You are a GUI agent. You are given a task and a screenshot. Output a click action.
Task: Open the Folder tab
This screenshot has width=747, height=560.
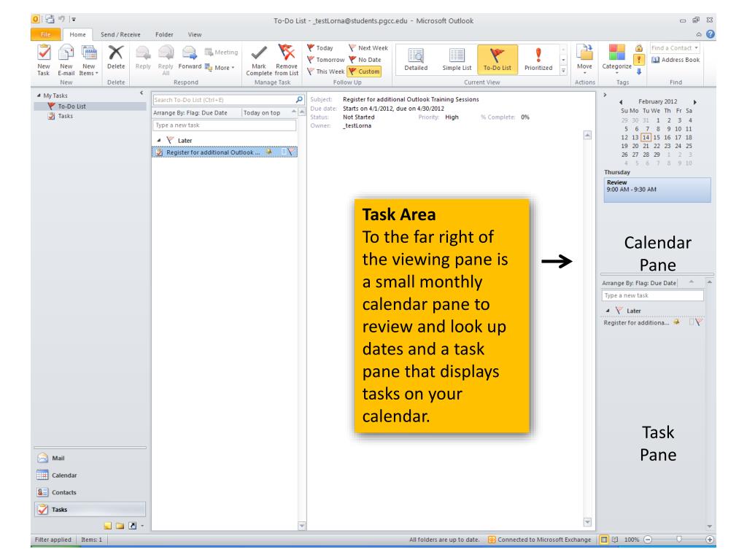coord(164,34)
